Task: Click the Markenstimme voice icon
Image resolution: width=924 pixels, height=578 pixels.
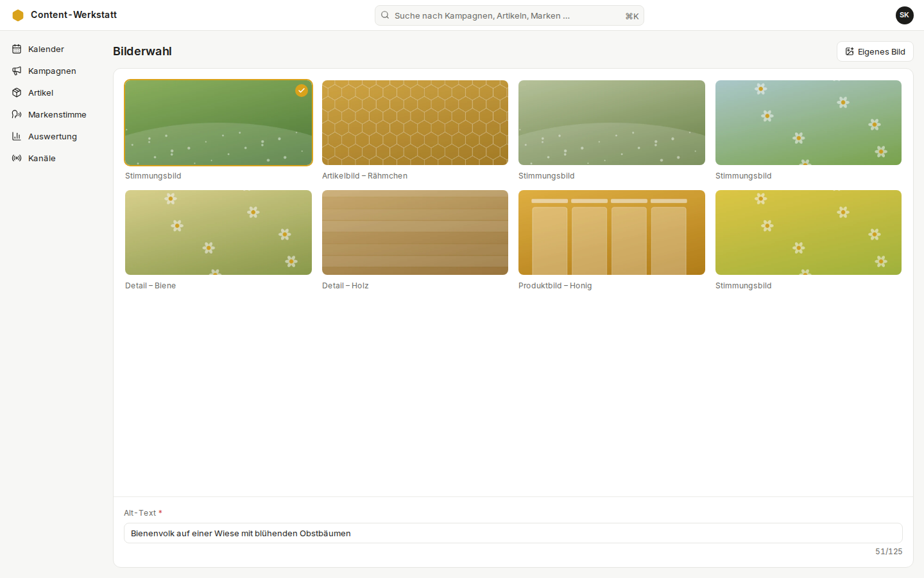Action: coord(17,114)
